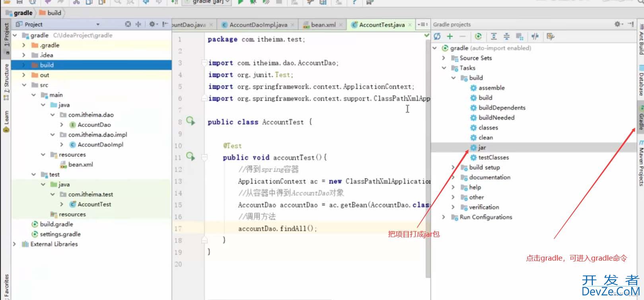Attach Gradle project with plus icon
Viewport: 644px width, 300px height.
(450, 36)
